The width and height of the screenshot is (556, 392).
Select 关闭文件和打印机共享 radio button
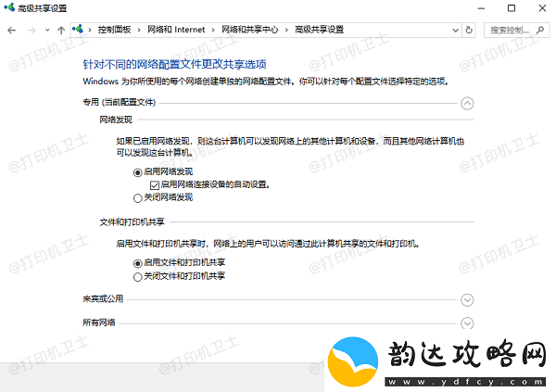click(x=137, y=277)
